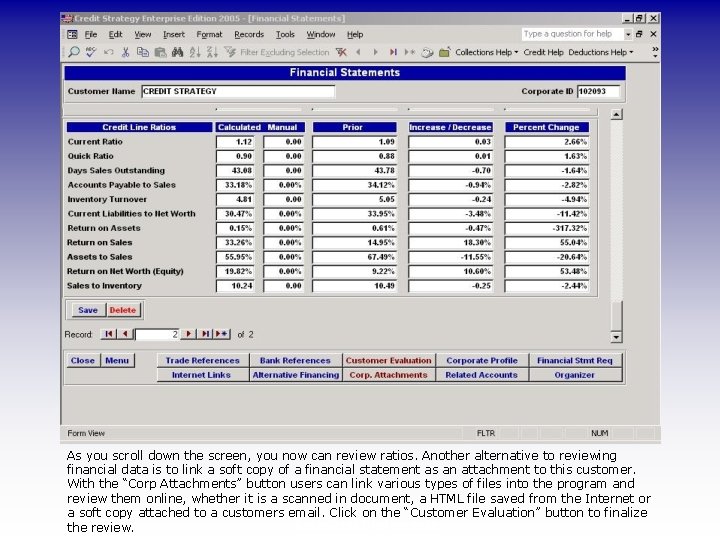This screenshot has width=720, height=540.
Task: Open the Collections Help dropdown
Action: pyautogui.click(x=486, y=52)
